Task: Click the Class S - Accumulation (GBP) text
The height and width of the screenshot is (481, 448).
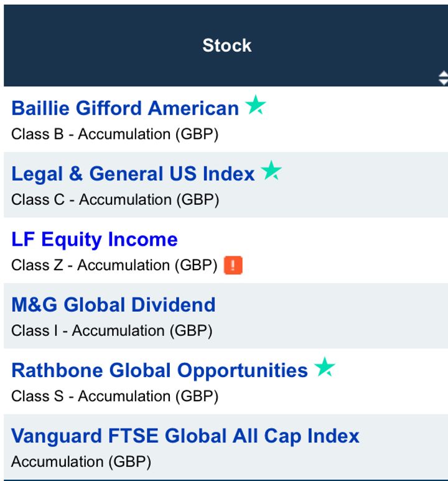Action: click(x=114, y=396)
